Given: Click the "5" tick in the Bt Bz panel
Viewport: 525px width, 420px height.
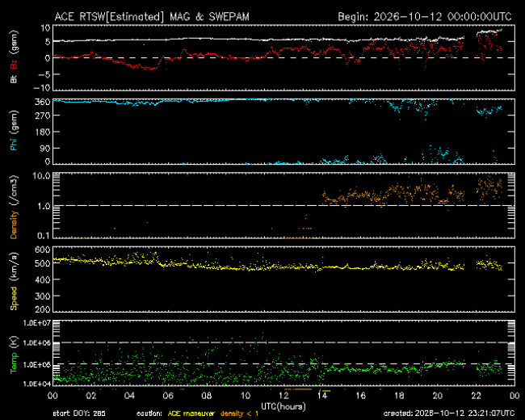Looking at the screenshot, I should 47,42.
